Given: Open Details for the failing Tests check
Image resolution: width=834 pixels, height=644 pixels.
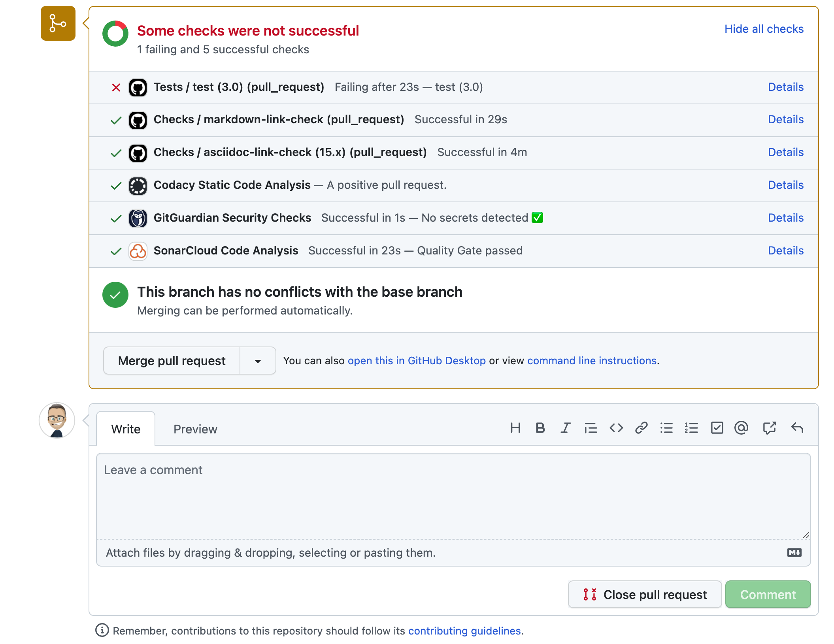Looking at the screenshot, I should (x=785, y=87).
